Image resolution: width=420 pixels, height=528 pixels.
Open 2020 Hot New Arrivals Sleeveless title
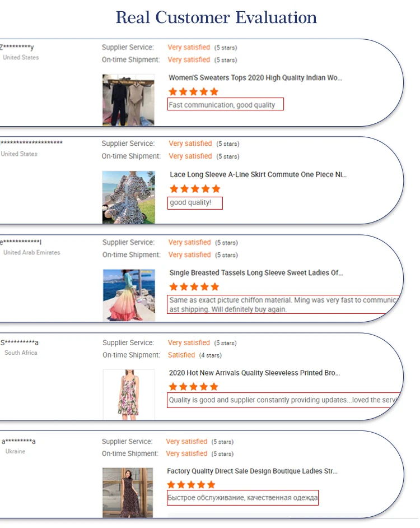click(x=254, y=373)
